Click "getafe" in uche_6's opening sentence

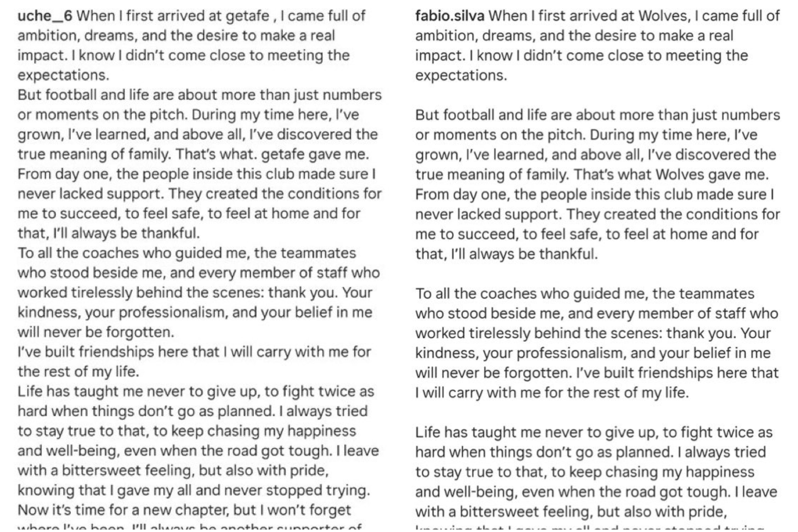pyautogui.click(x=247, y=16)
